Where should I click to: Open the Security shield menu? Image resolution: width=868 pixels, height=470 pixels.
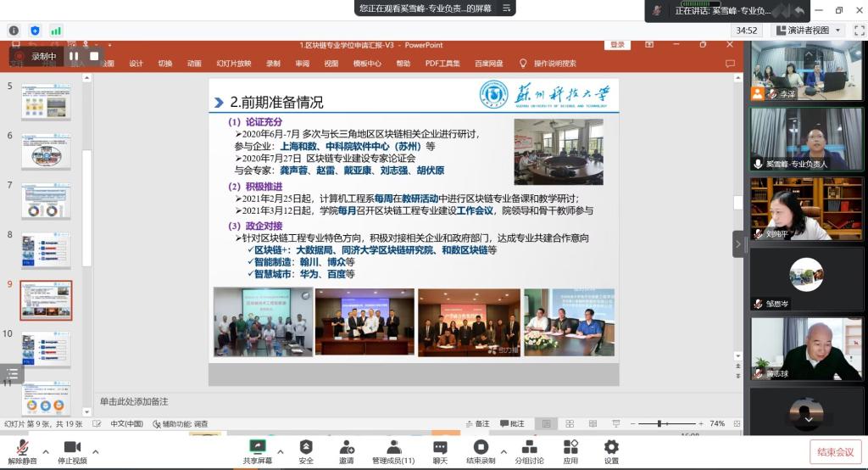pos(306,447)
